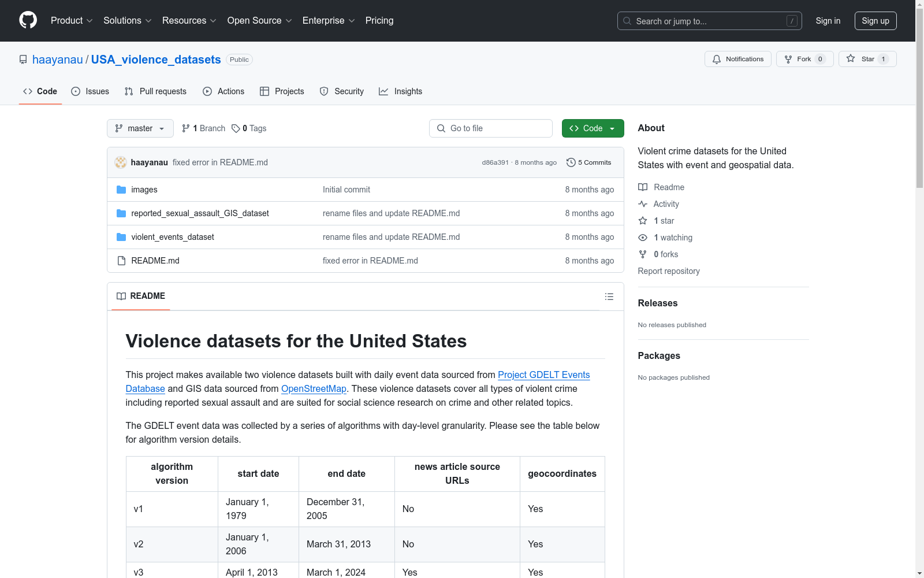
Task: Open the Readme link in About
Action: [661, 187]
